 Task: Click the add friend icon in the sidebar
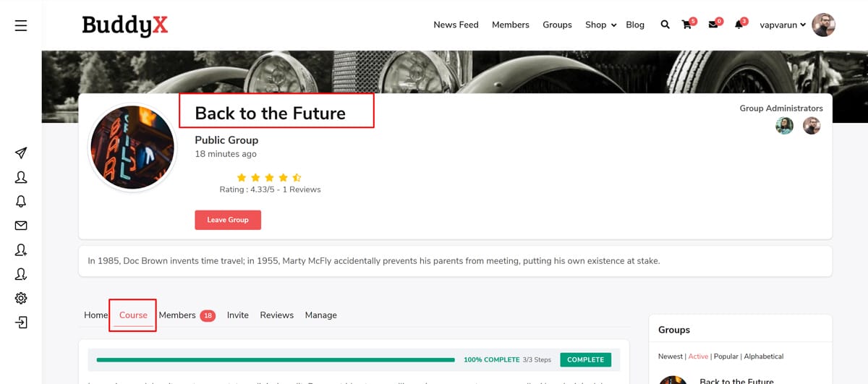21,249
